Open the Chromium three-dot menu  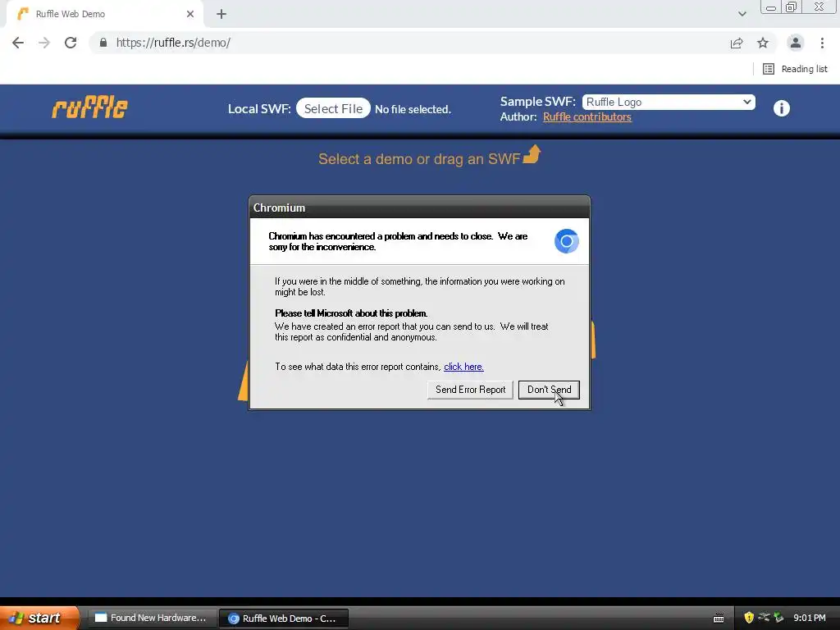click(822, 43)
